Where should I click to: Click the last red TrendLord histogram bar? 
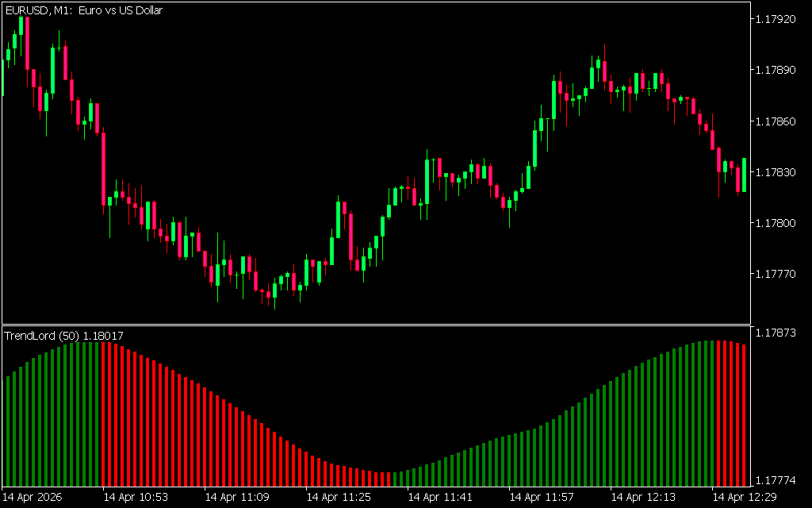pos(744,414)
